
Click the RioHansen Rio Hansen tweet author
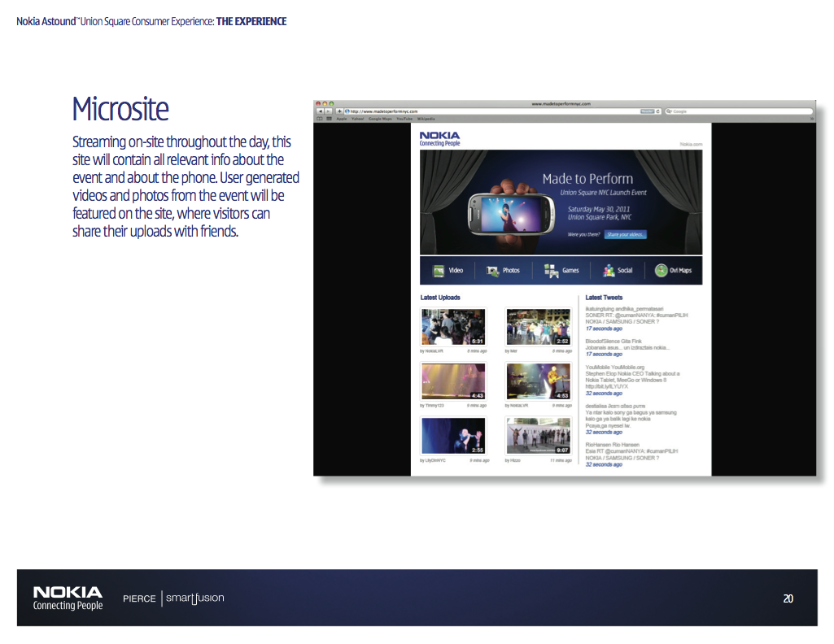pyautogui.click(x=612, y=445)
